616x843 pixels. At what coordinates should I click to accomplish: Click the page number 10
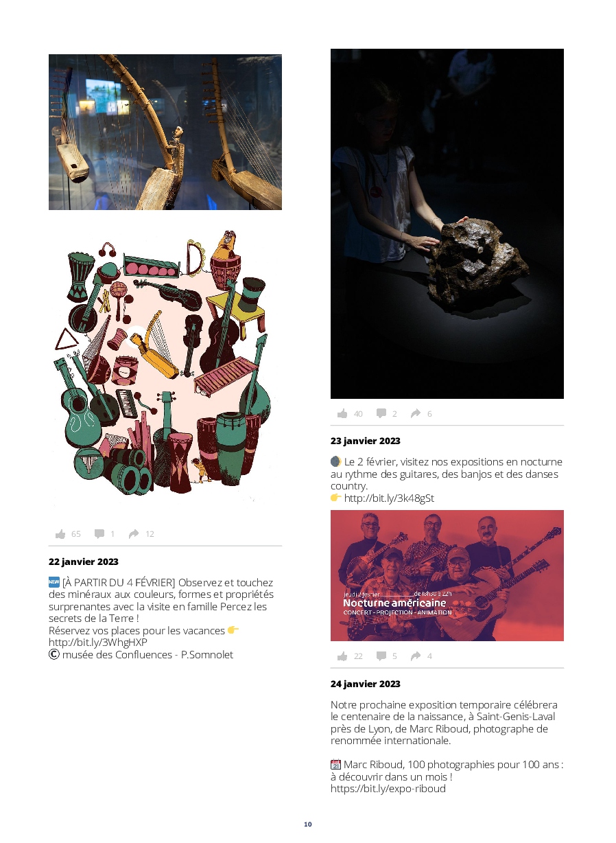click(x=308, y=824)
